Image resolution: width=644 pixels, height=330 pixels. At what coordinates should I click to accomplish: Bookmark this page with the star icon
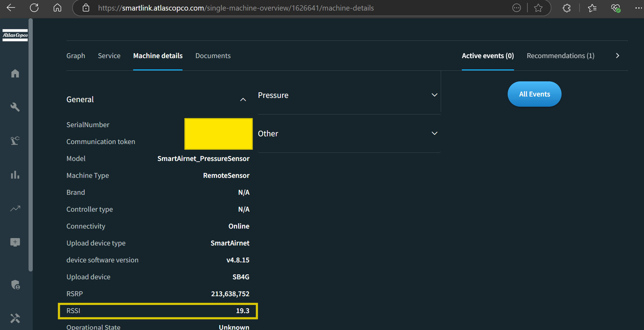[538, 8]
